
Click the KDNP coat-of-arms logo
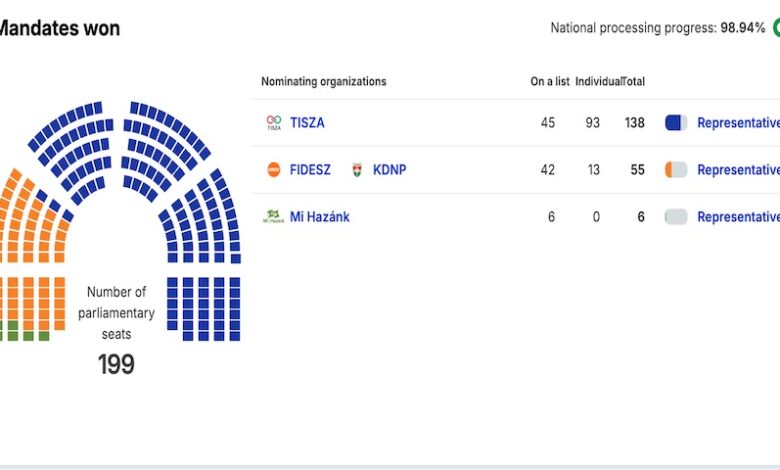[357, 170]
